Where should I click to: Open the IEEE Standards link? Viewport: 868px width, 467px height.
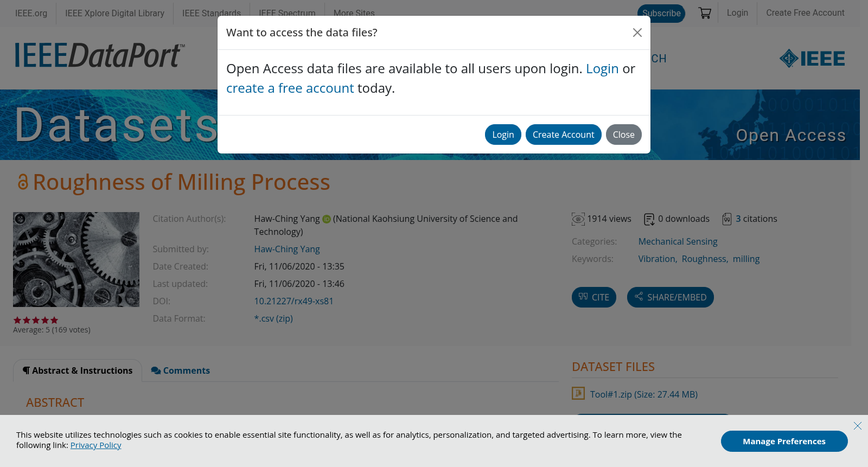(x=212, y=13)
